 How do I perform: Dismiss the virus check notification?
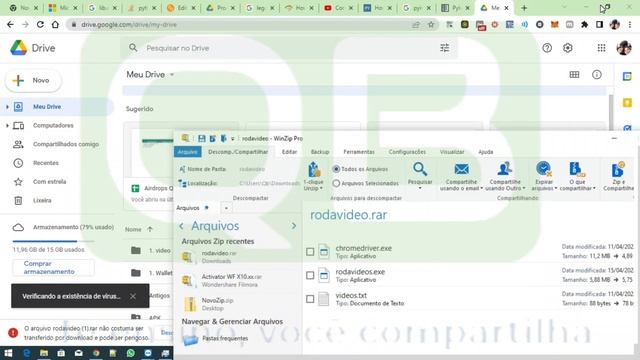[133, 296]
